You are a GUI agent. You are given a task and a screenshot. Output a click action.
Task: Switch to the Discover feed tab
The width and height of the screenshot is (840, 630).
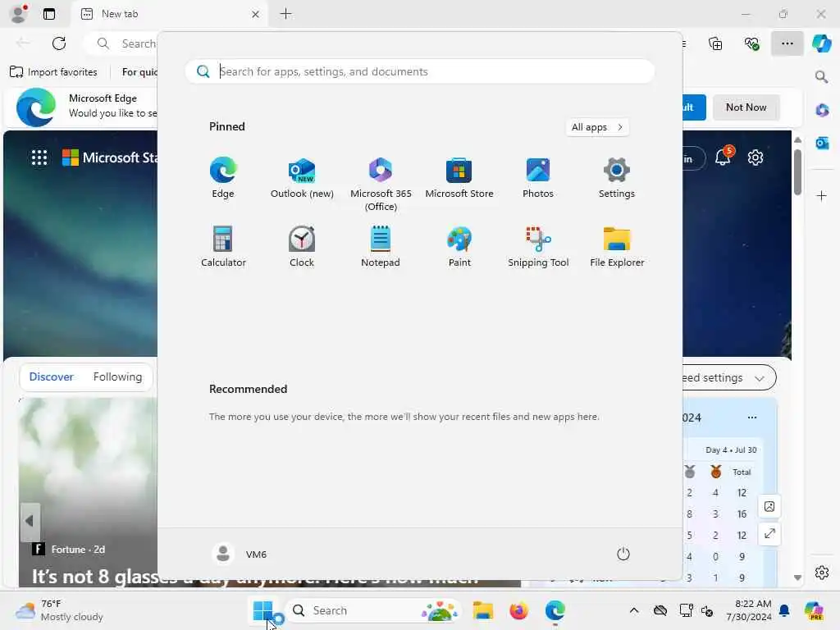coord(52,377)
